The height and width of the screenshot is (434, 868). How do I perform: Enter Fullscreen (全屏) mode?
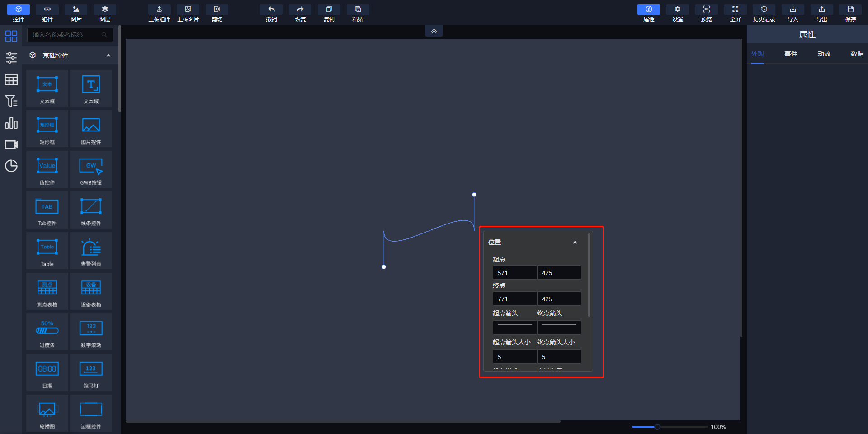pyautogui.click(x=735, y=13)
